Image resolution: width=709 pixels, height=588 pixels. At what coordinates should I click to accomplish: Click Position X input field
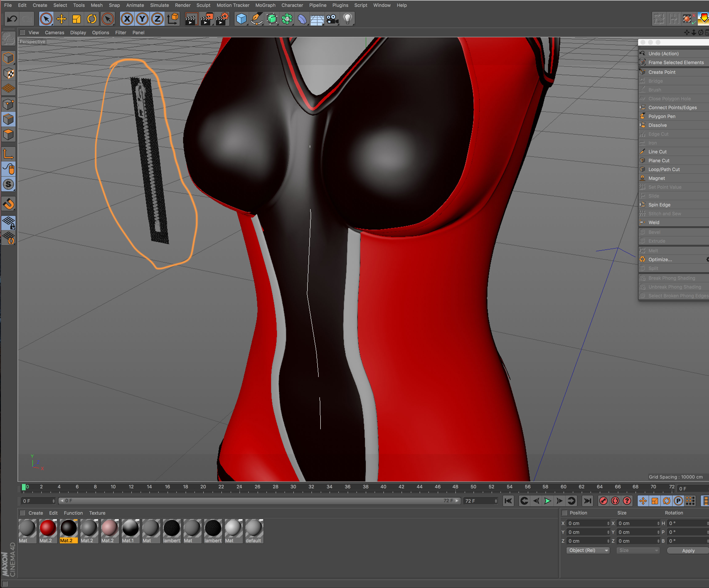[588, 523]
